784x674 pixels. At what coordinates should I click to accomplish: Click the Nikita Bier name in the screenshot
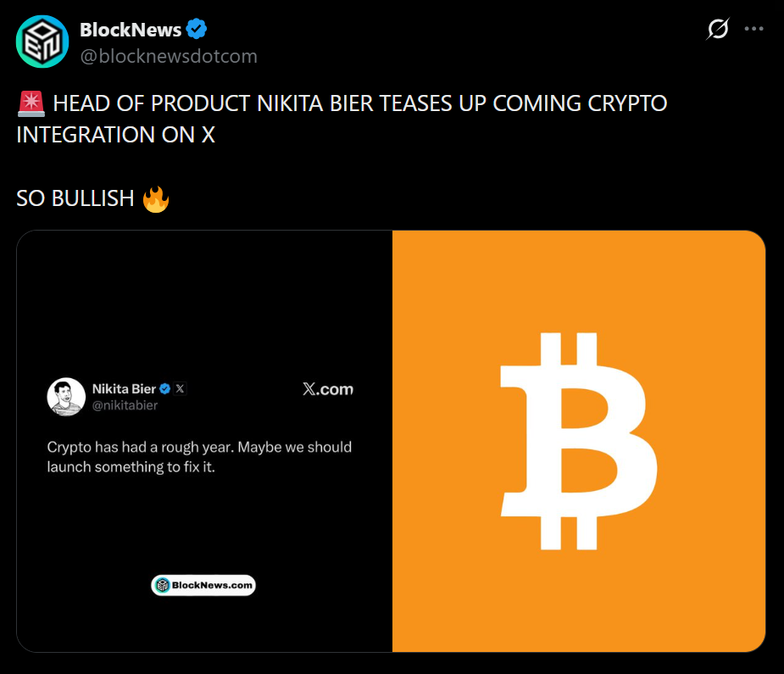tap(124, 389)
